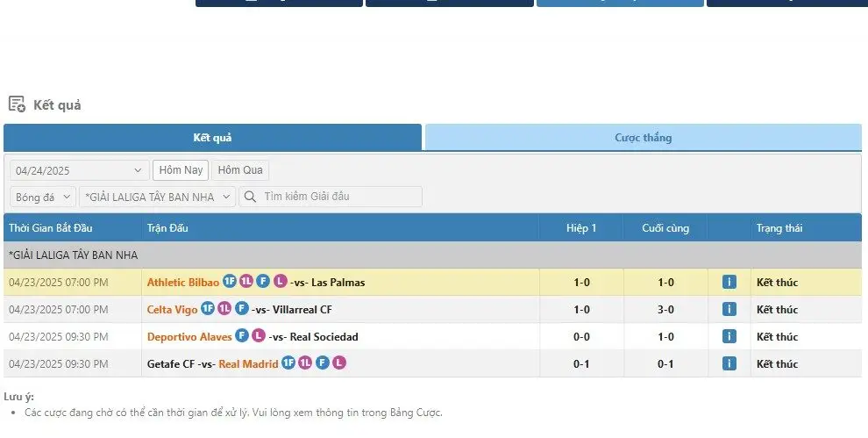Click the 1F badge next to Real Madrid
Viewport: 868px width, 438px height.
click(288, 363)
